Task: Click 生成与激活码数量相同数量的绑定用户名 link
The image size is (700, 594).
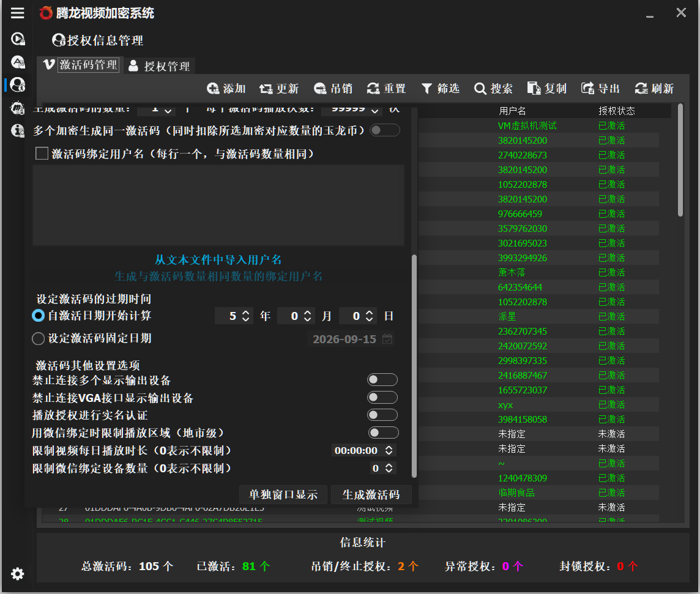Action: (218, 277)
